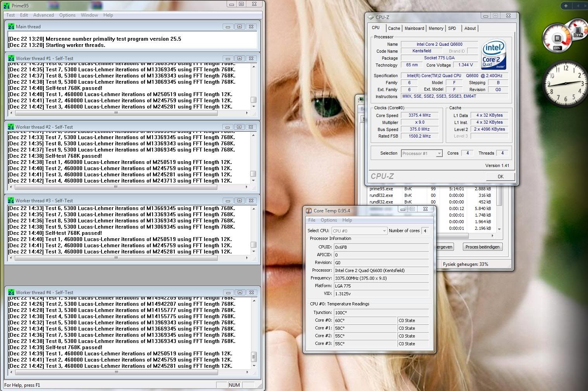Click the Proces beëindigen button
588x391 pixels.
(482, 247)
